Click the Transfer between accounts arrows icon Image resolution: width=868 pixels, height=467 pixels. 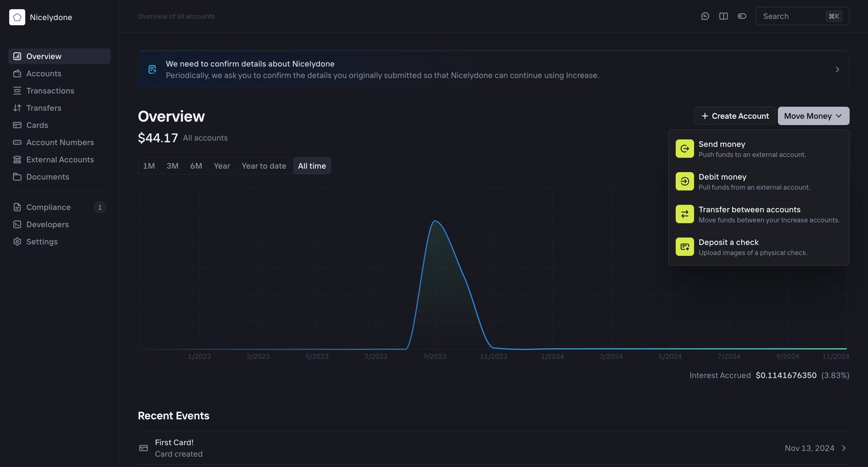tap(684, 214)
